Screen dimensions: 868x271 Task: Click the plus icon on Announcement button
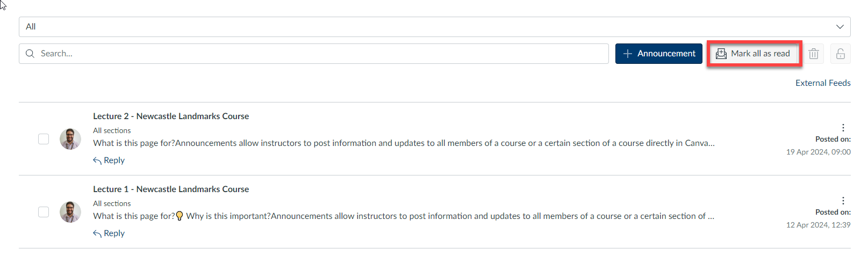[x=627, y=54]
